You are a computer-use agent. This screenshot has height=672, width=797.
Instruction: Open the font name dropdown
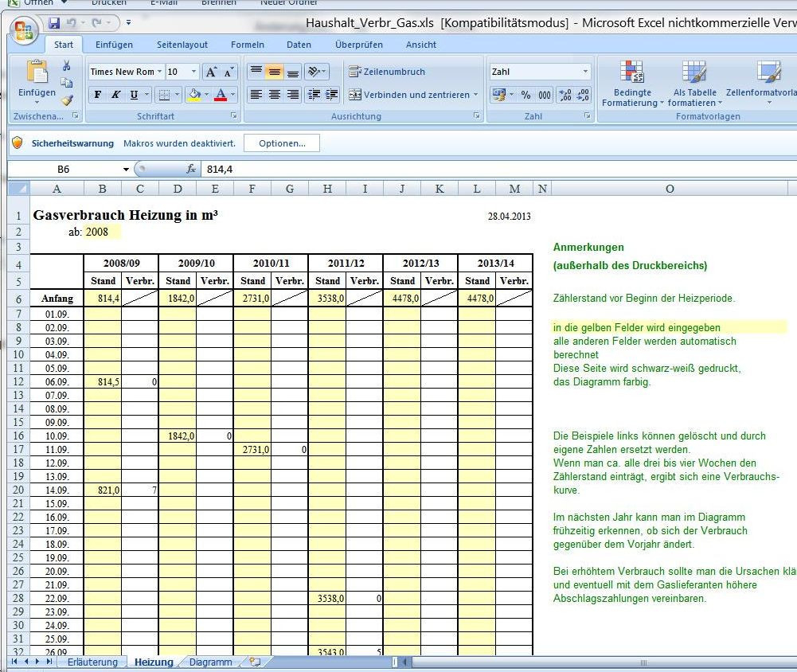click(x=159, y=72)
